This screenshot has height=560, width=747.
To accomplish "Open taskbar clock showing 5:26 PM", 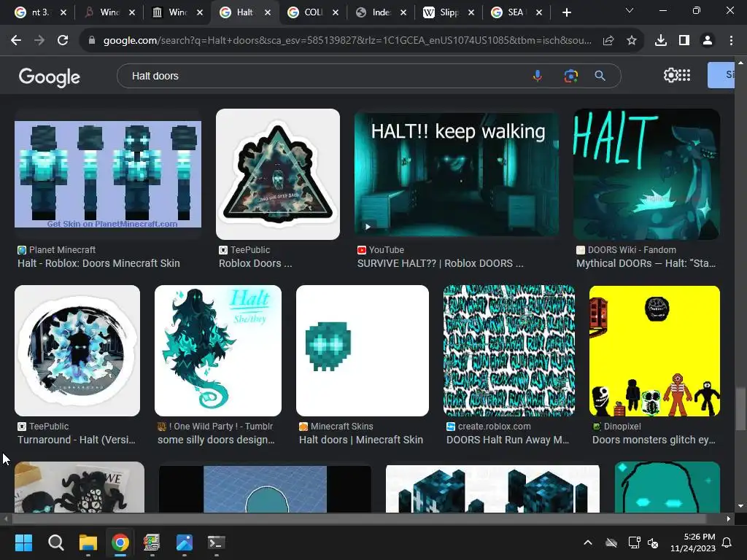I will (693, 542).
